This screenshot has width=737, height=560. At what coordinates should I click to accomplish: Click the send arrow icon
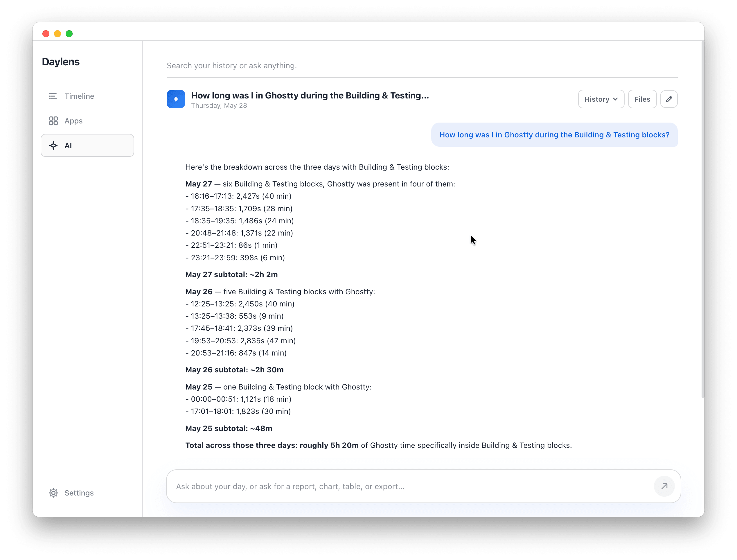pos(664,486)
